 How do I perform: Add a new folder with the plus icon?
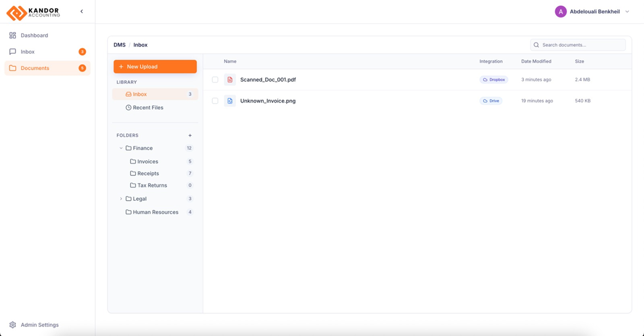coord(190,135)
